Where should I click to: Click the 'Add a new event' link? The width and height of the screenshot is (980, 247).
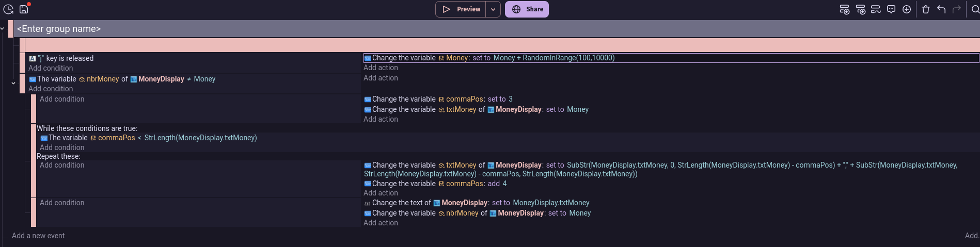pos(38,236)
